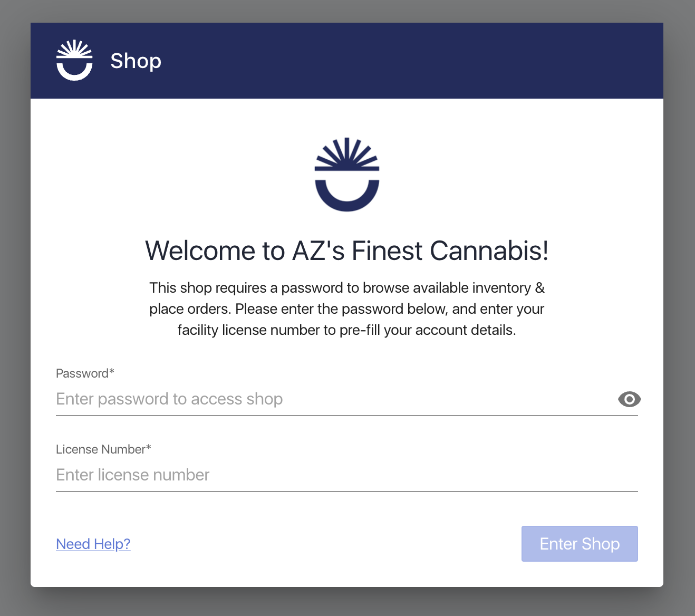Click the large navy sunburst logo above welcome heading
The width and height of the screenshot is (695, 616).
pos(347,175)
